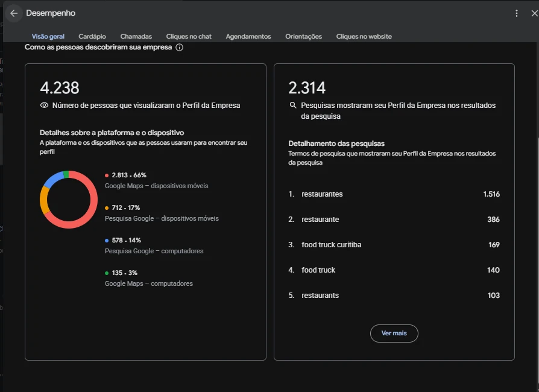The width and height of the screenshot is (539, 392).
Task: Click the 1.516 search count value
Action: [x=491, y=194]
